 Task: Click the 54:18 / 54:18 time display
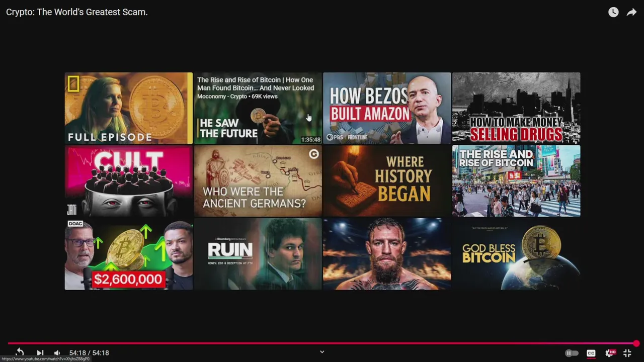tap(89, 353)
